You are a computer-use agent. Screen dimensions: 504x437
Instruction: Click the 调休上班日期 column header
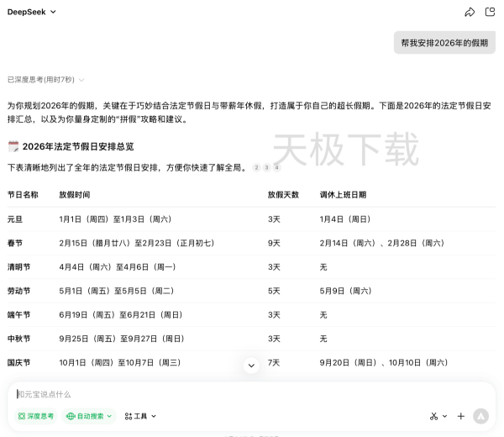[x=343, y=194]
